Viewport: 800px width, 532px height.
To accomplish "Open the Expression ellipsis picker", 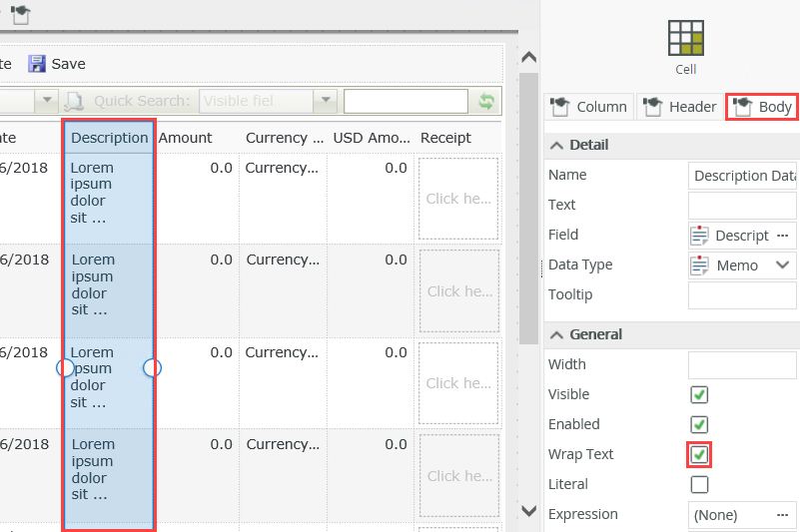I will (782, 515).
